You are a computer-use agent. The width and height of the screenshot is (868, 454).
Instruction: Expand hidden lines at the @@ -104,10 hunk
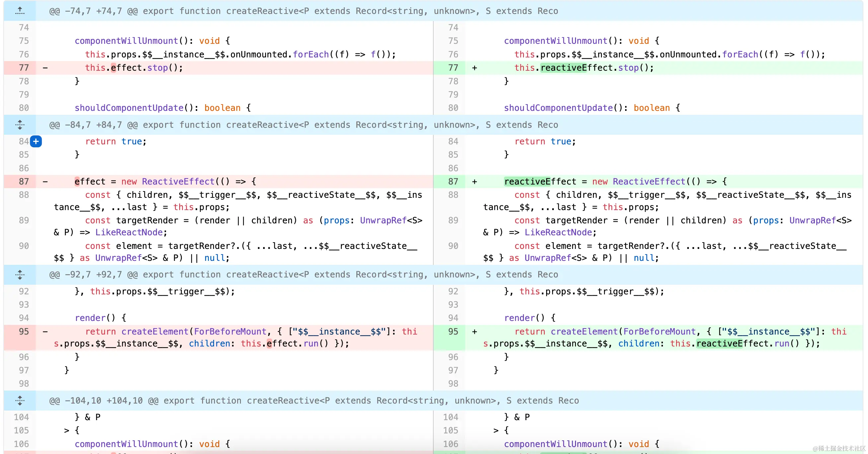pyautogui.click(x=20, y=401)
